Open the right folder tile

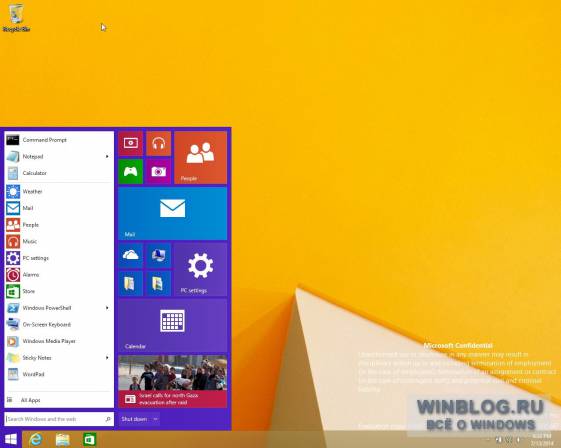click(158, 283)
